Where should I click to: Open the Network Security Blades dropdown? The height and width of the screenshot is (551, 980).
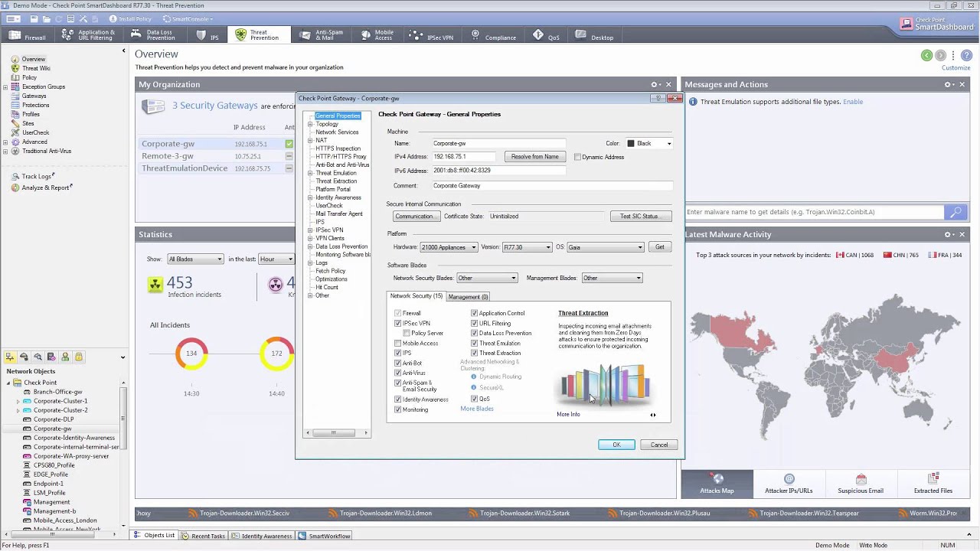(487, 278)
